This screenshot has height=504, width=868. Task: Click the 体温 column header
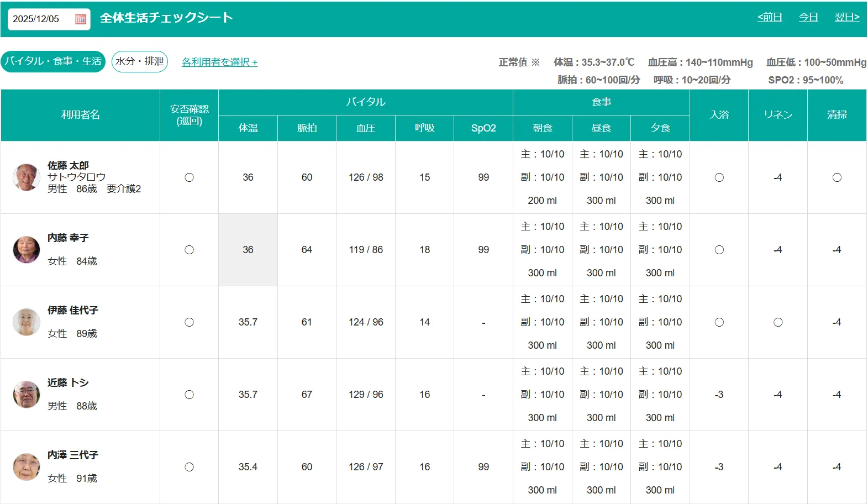pyautogui.click(x=248, y=128)
